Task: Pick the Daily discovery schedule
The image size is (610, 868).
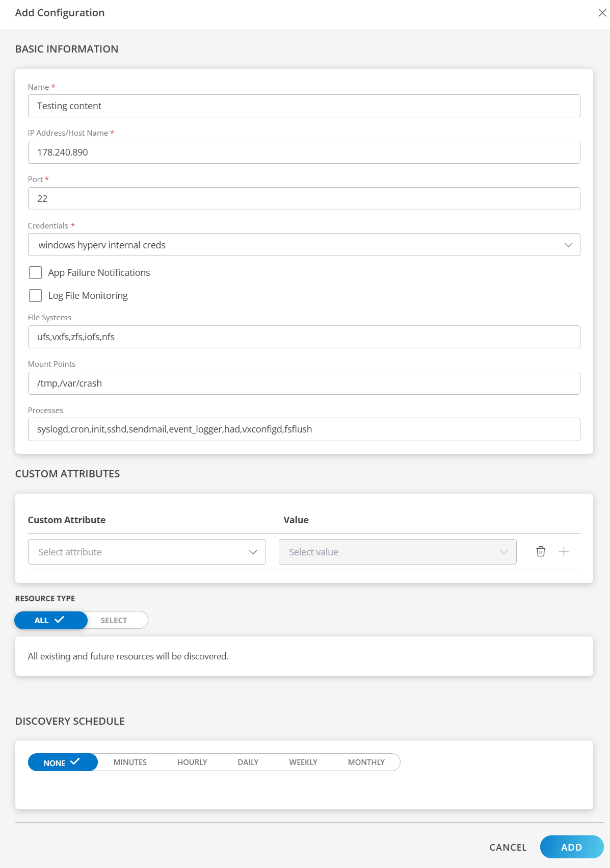Action: point(248,762)
